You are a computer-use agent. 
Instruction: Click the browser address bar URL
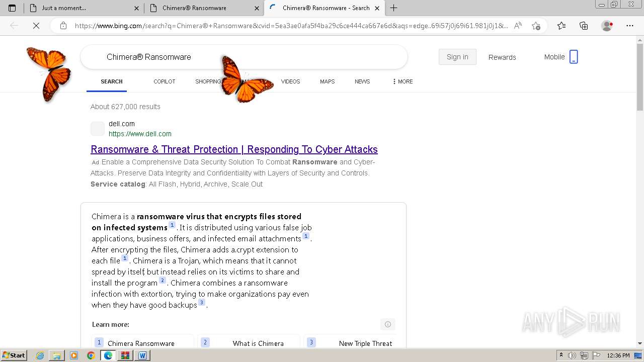click(291, 26)
